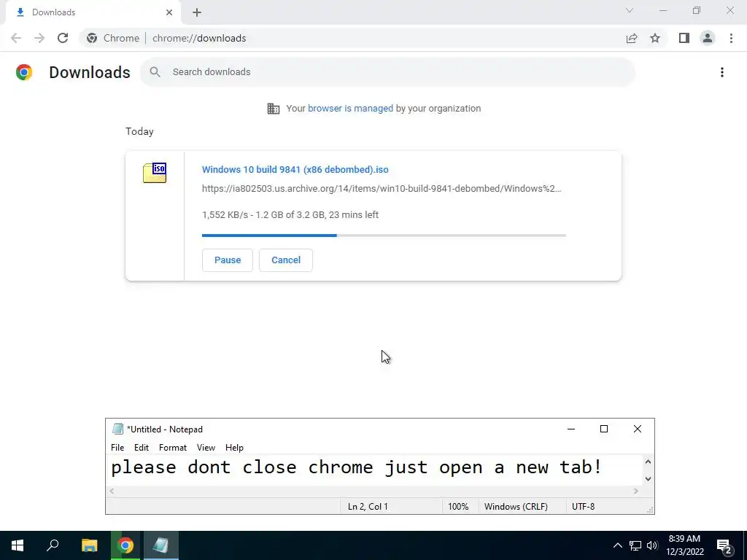Click Notepad vertical scroll up arrow
Viewport: 747px width, 560px height.
click(648, 462)
